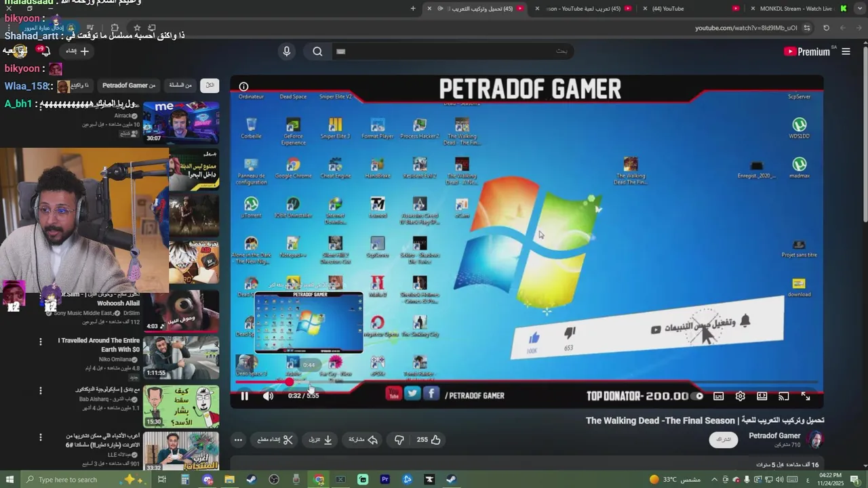The height and width of the screenshot is (488, 868).
Task: Switch to theater mode view
Action: click(x=762, y=396)
